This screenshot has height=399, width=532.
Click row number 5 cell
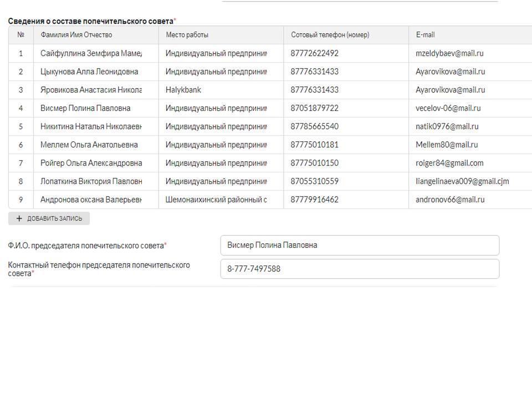pos(21,126)
